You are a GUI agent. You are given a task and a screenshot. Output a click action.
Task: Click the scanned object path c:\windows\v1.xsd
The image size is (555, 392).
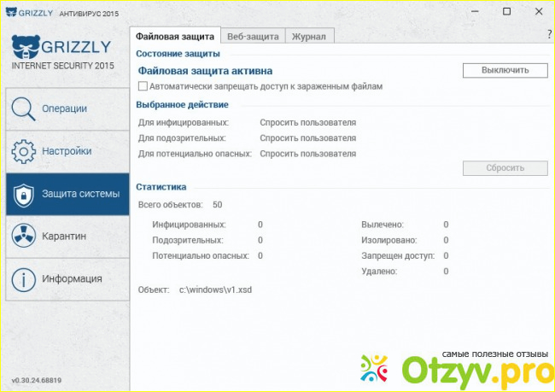[215, 290]
